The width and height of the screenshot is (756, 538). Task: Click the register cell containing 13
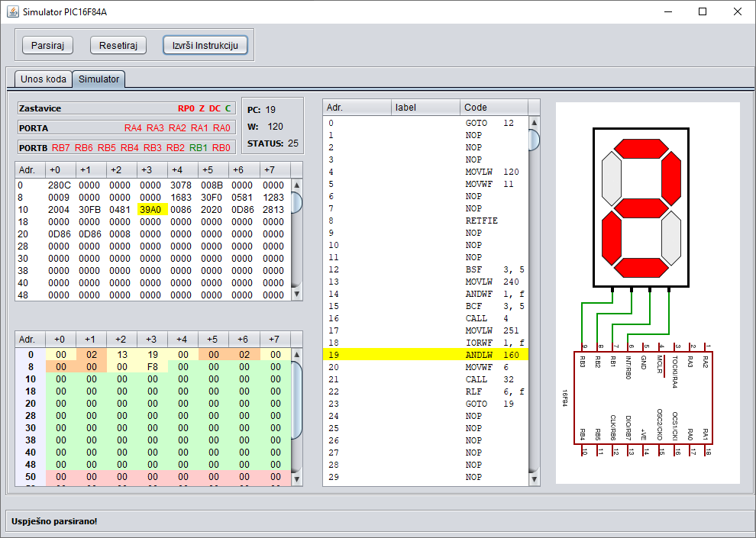pos(122,355)
